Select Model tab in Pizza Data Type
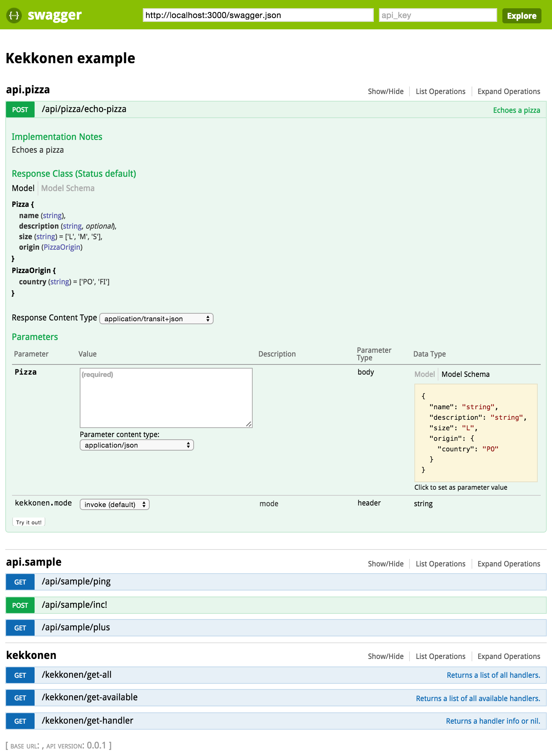 point(425,374)
